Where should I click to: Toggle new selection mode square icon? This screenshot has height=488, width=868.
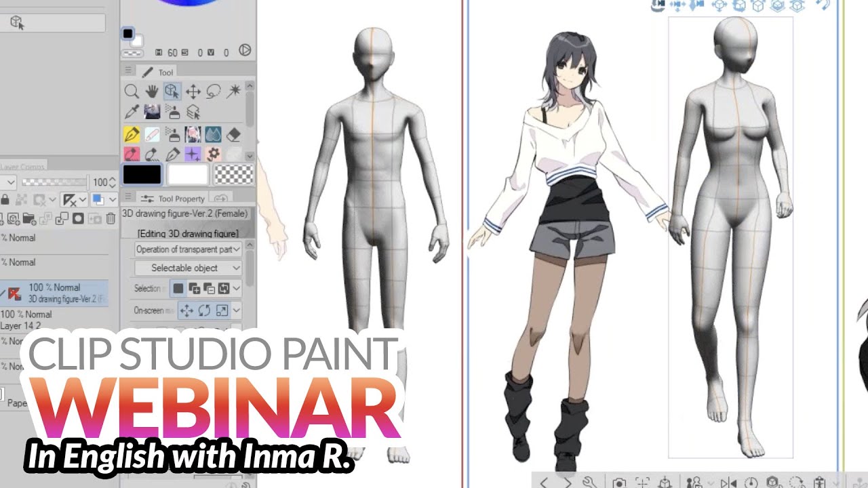click(178, 289)
